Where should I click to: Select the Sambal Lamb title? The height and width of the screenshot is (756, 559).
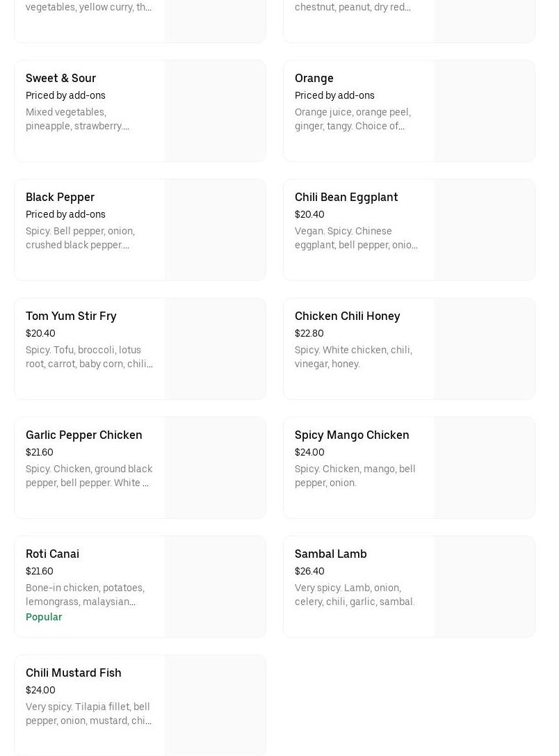click(x=331, y=554)
